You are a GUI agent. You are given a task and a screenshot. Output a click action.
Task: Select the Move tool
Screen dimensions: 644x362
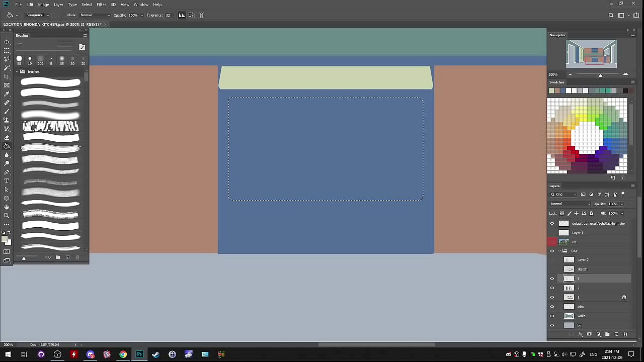(x=7, y=42)
